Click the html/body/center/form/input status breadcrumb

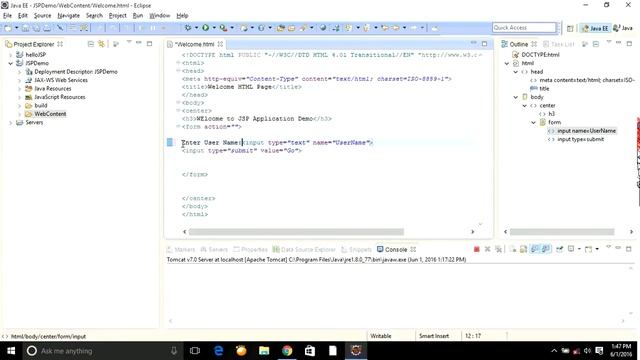pyautogui.click(x=48, y=336)
